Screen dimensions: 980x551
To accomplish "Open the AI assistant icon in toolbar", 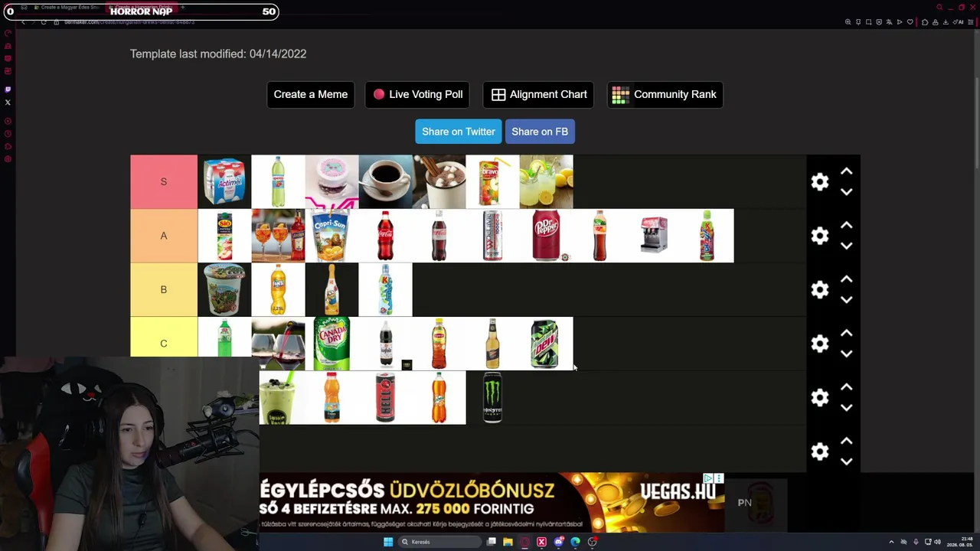I will 957,22.
